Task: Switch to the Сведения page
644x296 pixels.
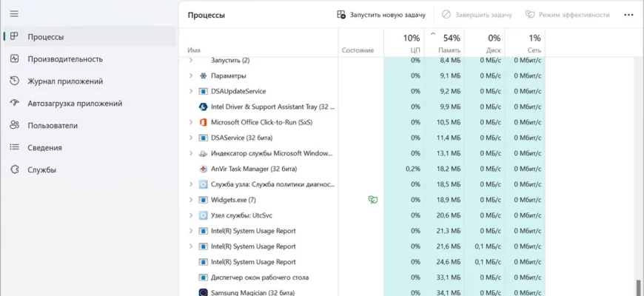Action: point(90,147)
